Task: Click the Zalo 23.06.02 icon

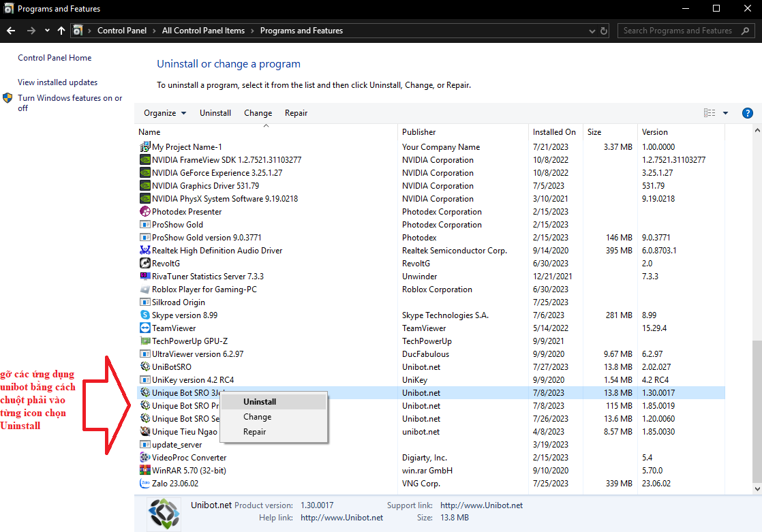Action: tap(144, 484)
